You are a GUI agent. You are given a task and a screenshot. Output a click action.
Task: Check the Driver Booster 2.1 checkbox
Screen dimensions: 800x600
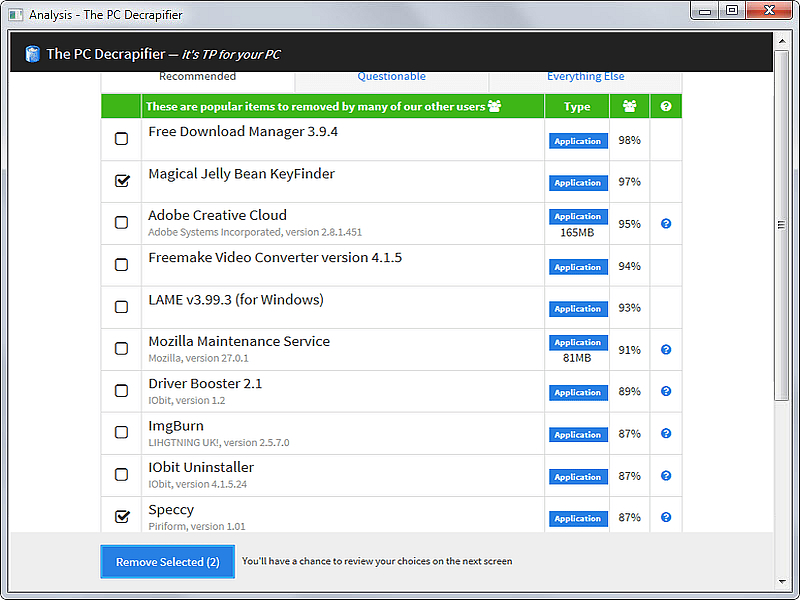121,390
